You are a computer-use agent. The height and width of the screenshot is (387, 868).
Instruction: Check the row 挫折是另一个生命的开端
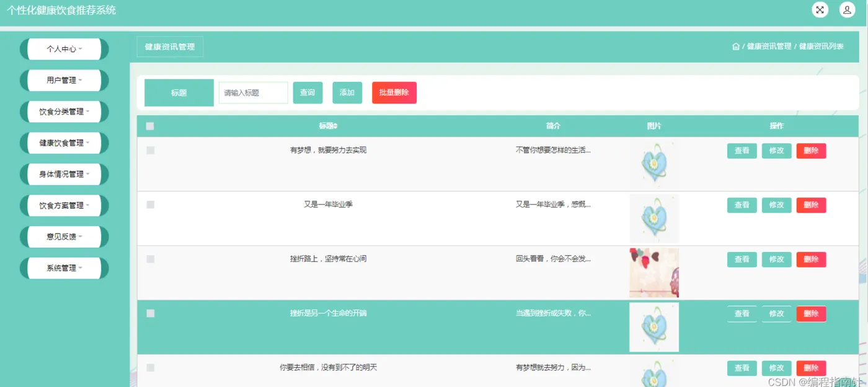point(150,313)
